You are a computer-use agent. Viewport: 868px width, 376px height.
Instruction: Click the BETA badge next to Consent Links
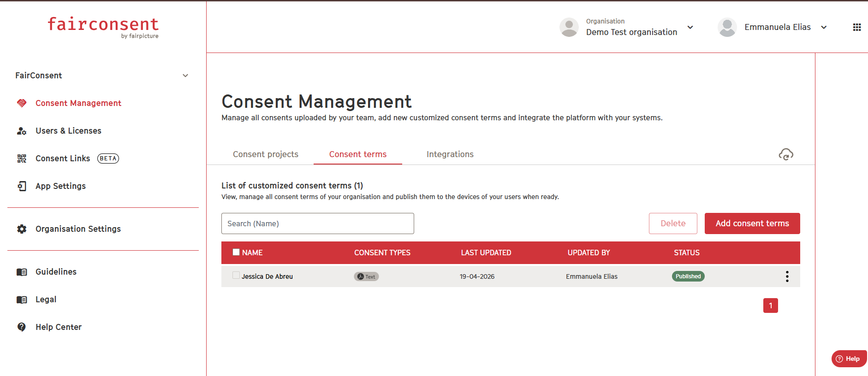click(108, 159)
